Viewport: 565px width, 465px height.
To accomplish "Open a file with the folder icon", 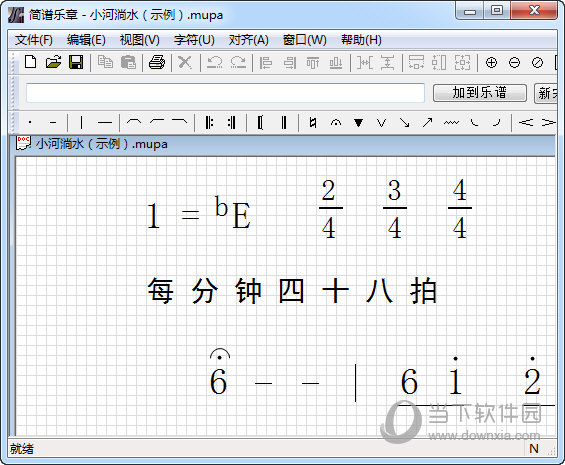I will pyautogui.click(x=53, y=62).
